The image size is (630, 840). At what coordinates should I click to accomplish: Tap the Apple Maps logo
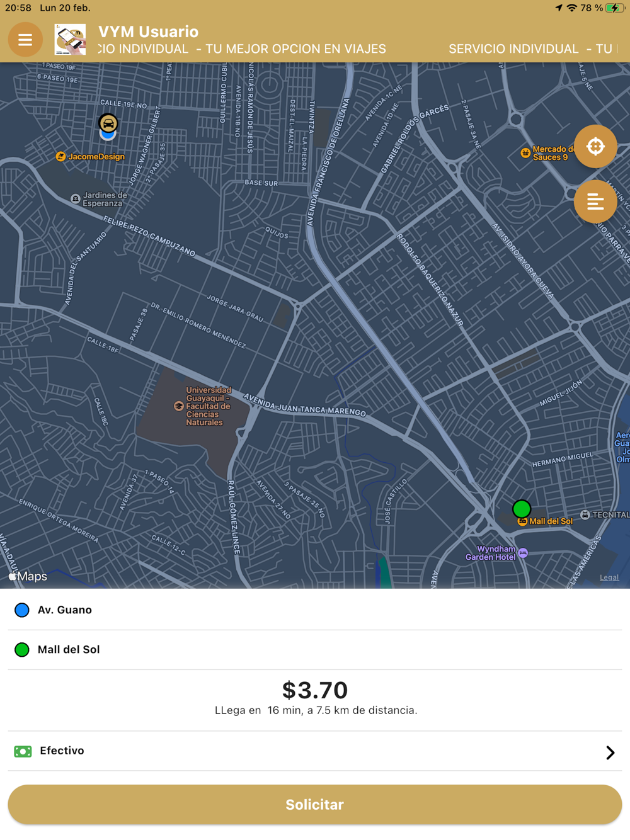(x=28, y=576)
